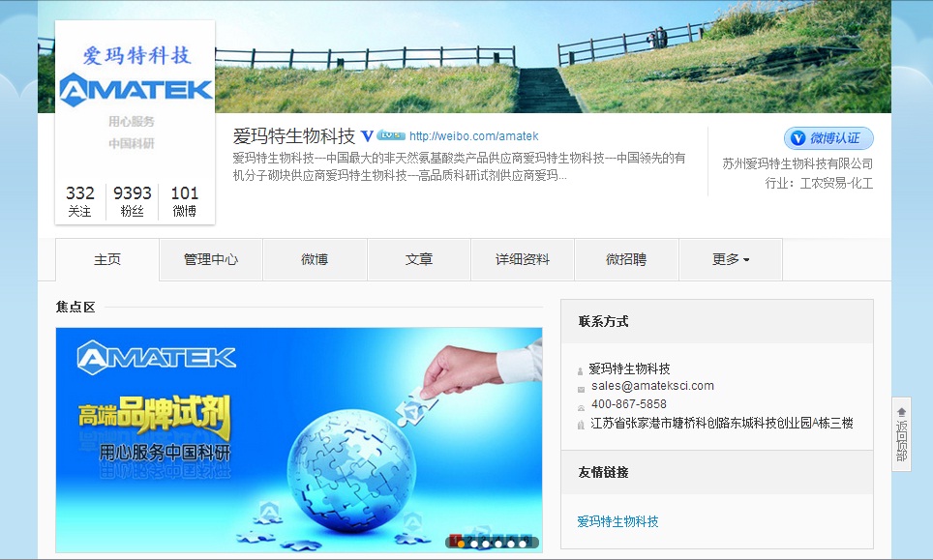Viewport: 933px width, 560px height.
Task: View the 9393 粉丝 followers list
Action: (133, 201)
